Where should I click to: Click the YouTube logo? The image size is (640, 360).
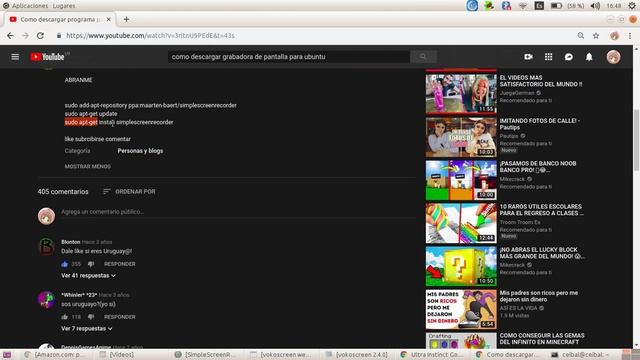click(x=47, y=57)
